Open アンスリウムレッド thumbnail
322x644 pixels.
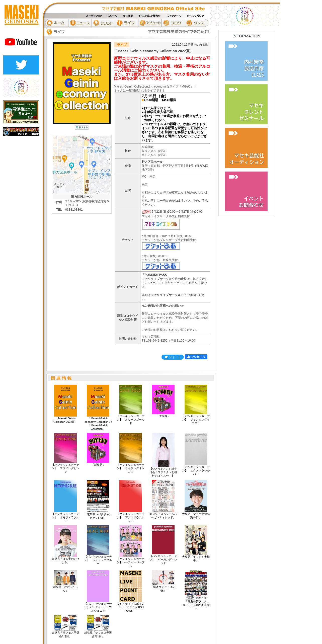[131, 496]
